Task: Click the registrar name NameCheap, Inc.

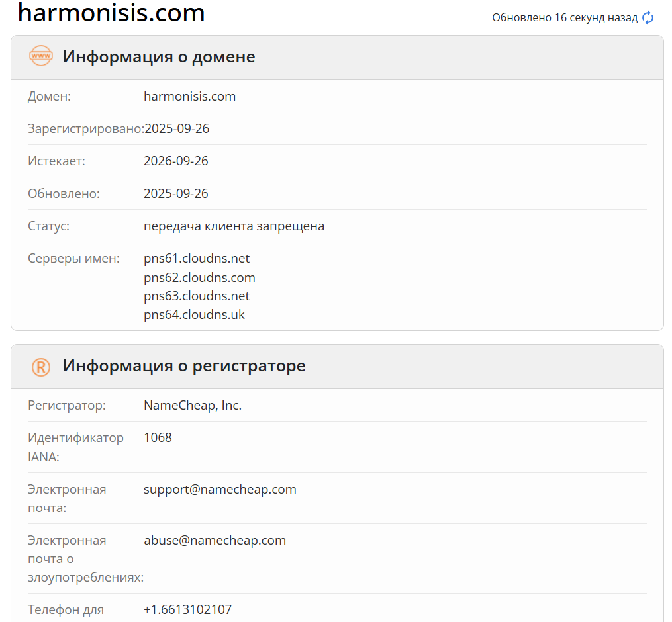Action: tap(193, 406)
